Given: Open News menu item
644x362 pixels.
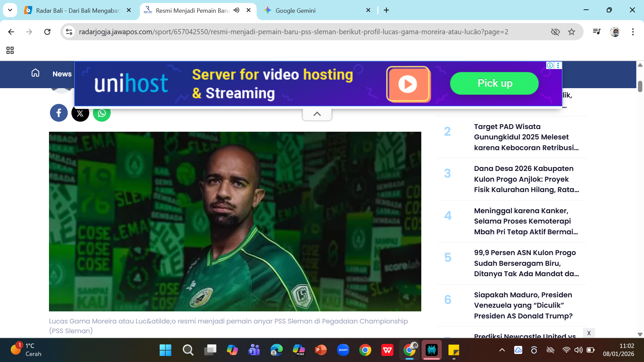Looking at the screenshot, I should [62, 74].
